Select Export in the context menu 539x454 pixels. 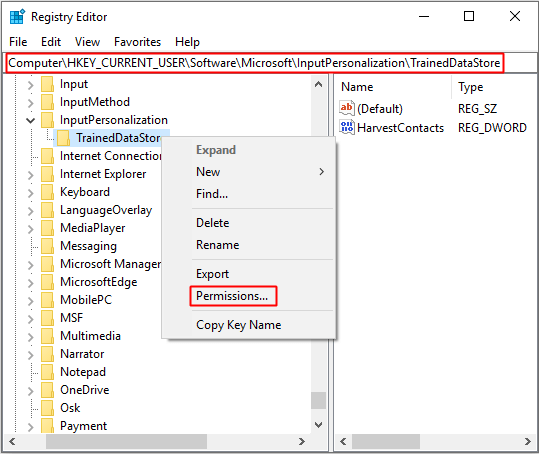tap(249, 274)
